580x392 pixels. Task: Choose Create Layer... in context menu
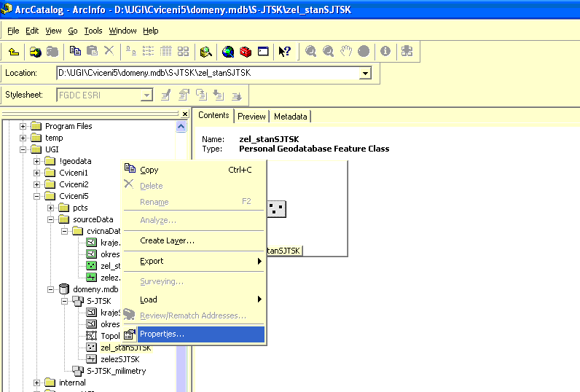pos(195,240)
